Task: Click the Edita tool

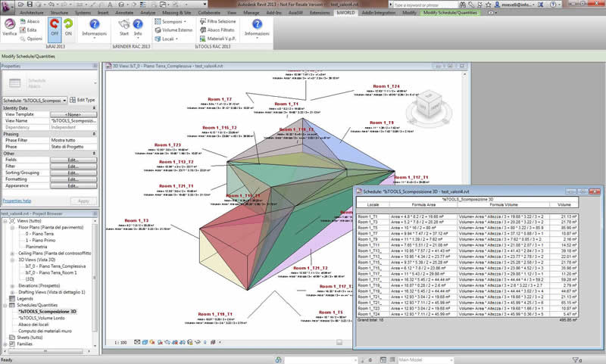Action: [x=28, y=30]
